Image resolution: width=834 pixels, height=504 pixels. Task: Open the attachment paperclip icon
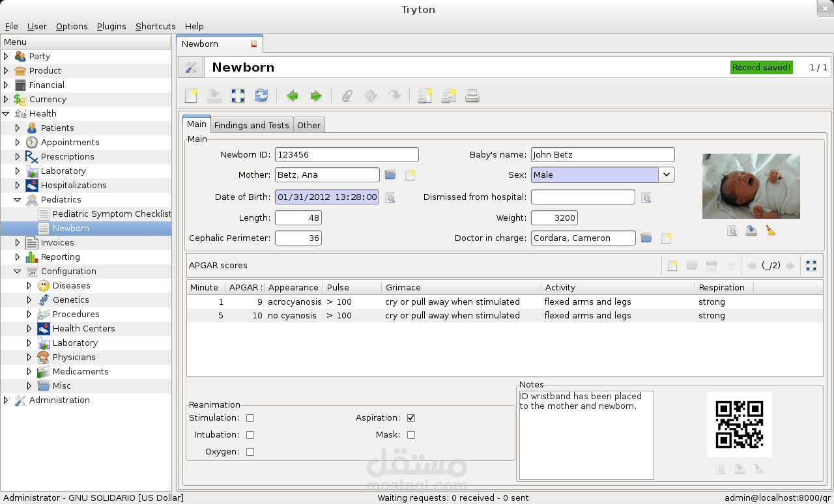tap(347, 96)
